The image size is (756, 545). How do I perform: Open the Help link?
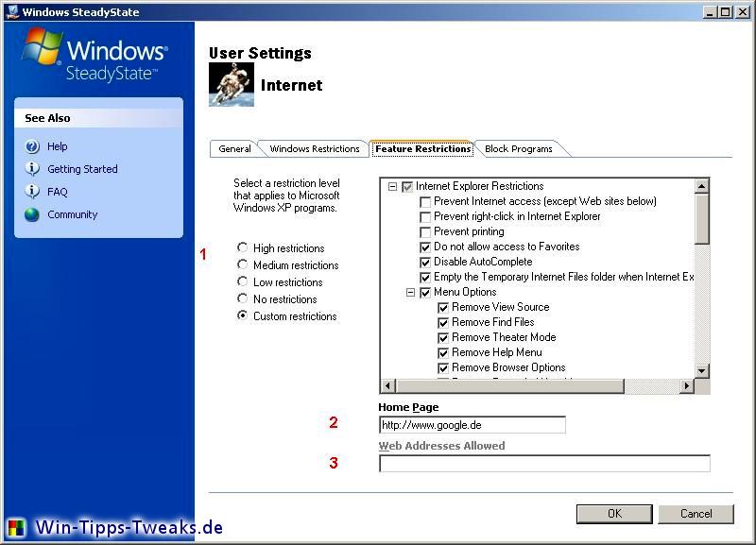click(x=58, y=146)
